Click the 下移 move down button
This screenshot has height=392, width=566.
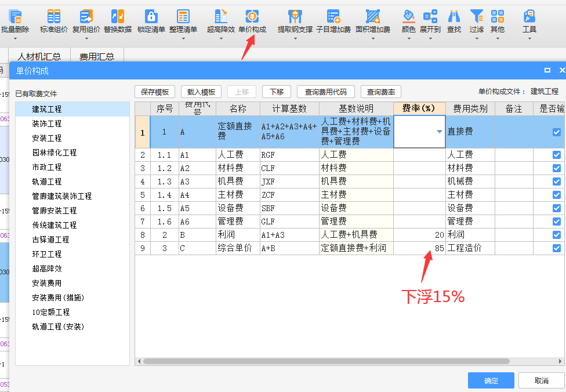click(277, 92)
